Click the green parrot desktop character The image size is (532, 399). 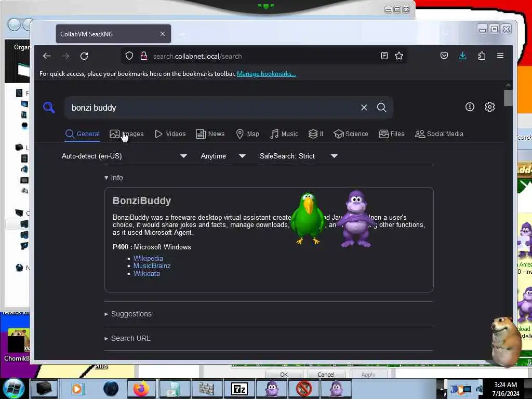308,218
